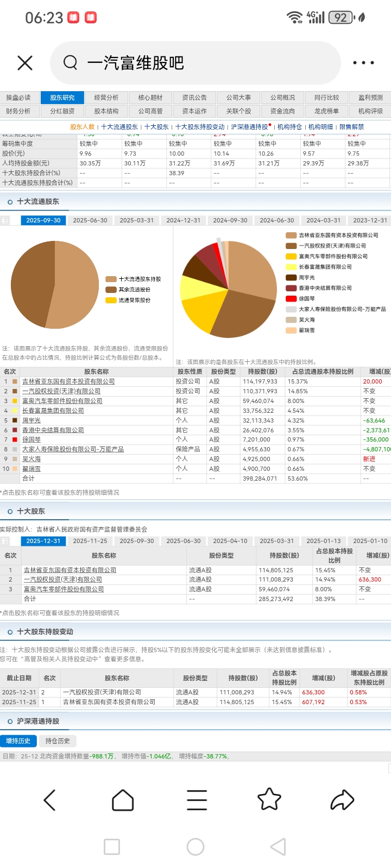The width and height of the screenshot is (391, 868).
Task: Select the 股东研究 tab
Action: coord(62,98)
